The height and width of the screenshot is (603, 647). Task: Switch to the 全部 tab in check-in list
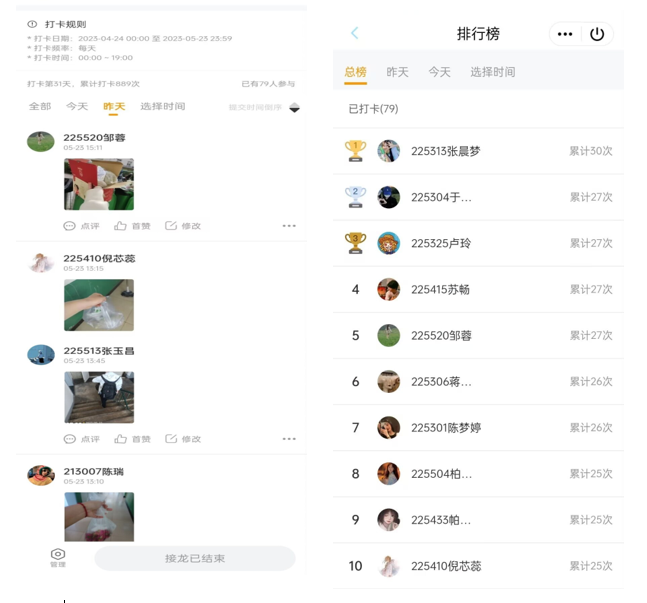[x=39, y=107]
